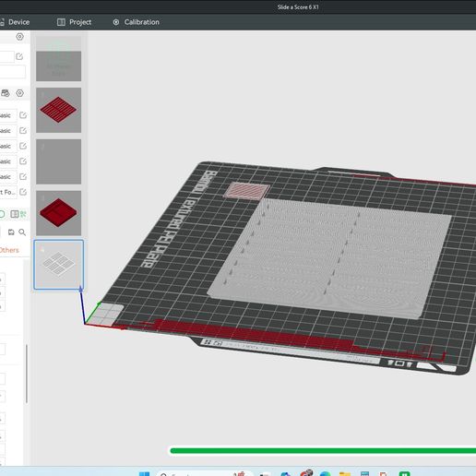Click the printer preset edit icon

click(x=19, y=56)
